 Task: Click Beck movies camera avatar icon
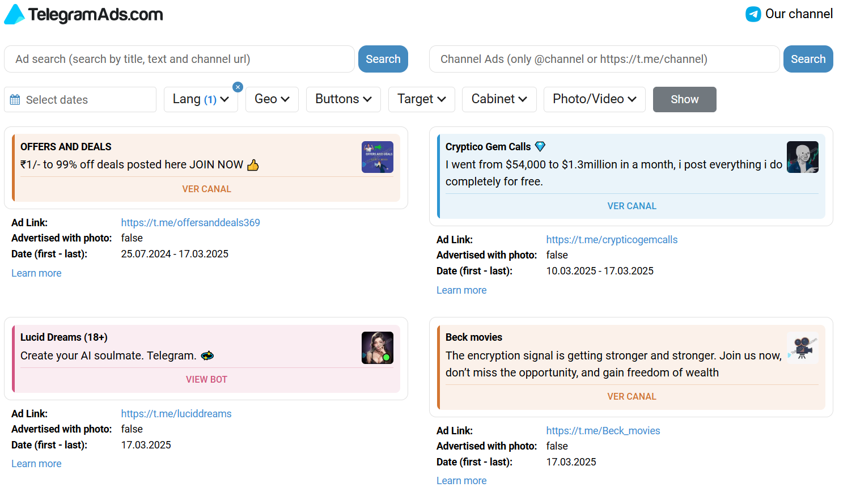pyautogui.click(x=802, y=348)
